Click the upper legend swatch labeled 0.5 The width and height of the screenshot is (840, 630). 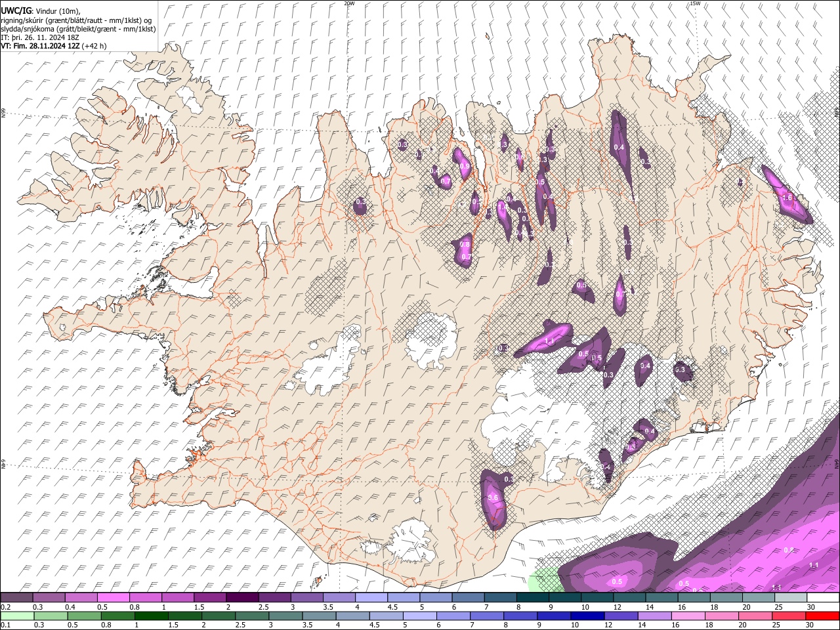(x=113, y=598)
